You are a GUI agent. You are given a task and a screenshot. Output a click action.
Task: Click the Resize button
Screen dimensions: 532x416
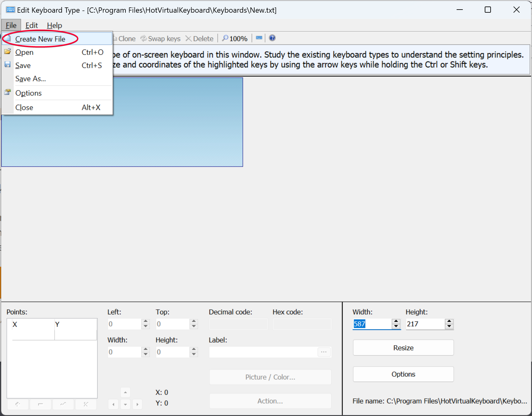[403, 348]
